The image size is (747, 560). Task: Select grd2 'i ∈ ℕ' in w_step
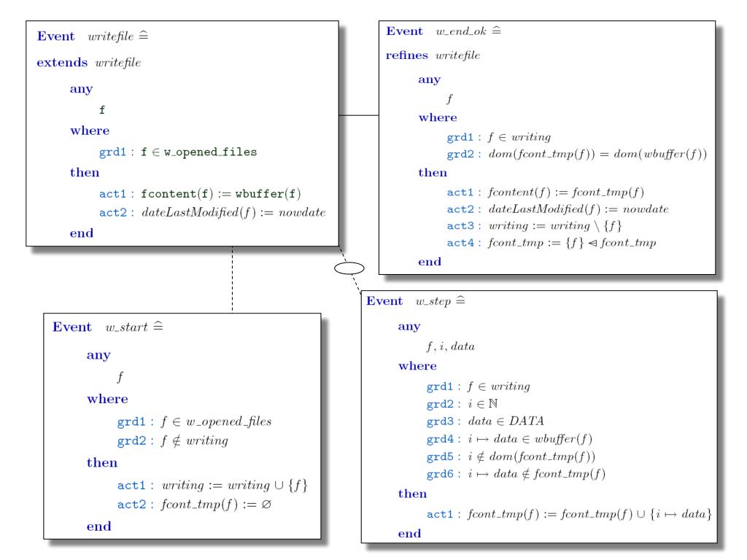[462, 404]
